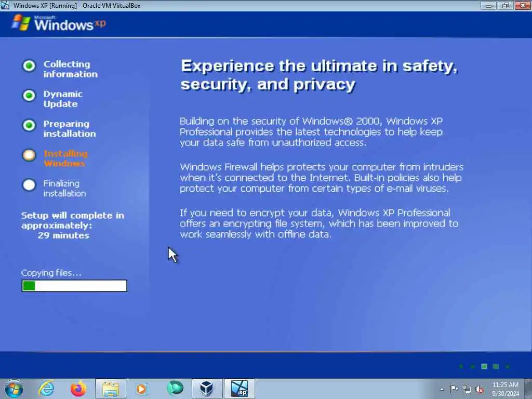Select the Windows XP VM taskbar icon

(x=239, y=389)
